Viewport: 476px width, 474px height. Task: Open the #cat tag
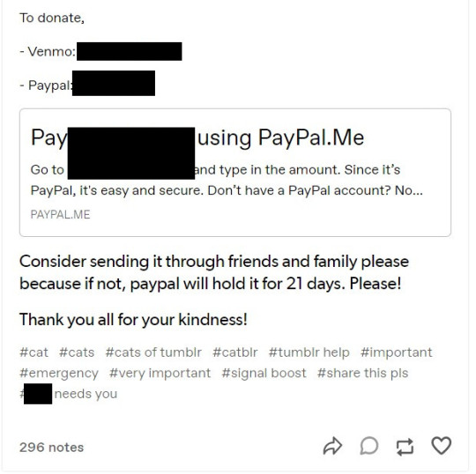[x=33, y=352]
